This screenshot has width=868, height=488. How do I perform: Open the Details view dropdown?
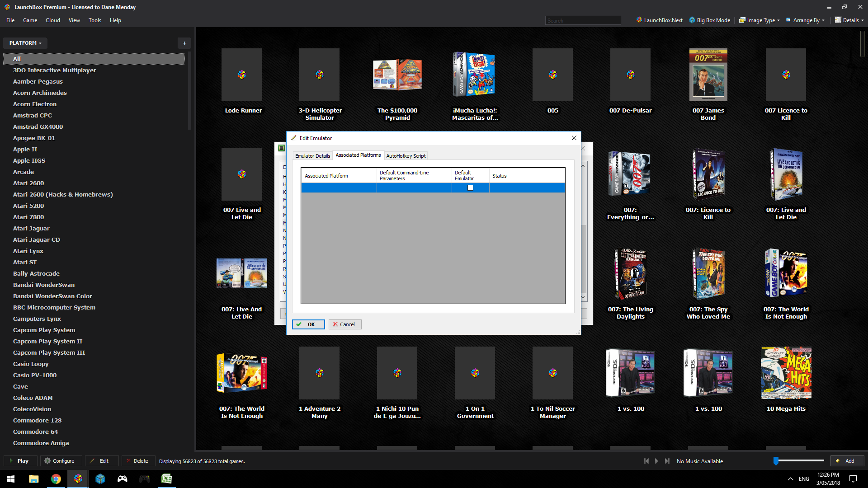[x=849, y=20]
